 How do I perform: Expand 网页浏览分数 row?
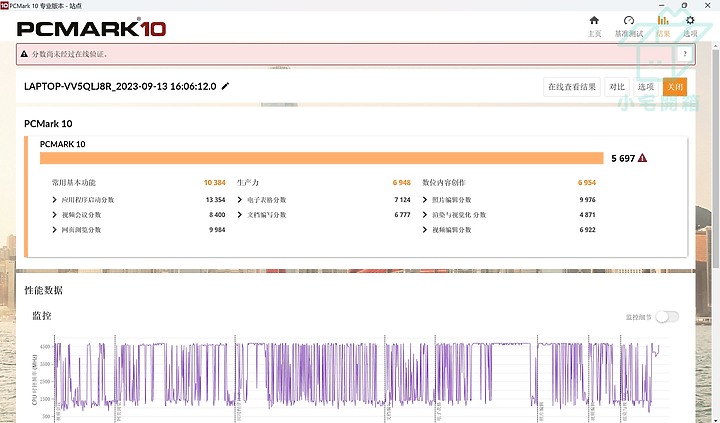[x=55, y=230]
